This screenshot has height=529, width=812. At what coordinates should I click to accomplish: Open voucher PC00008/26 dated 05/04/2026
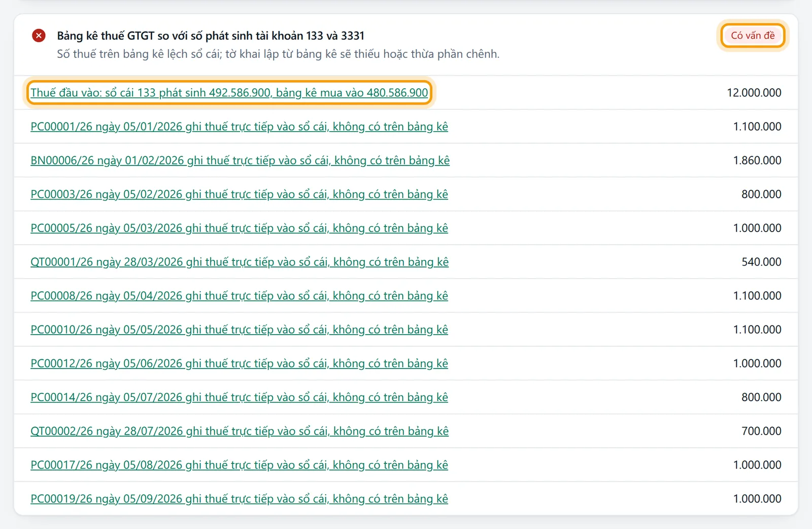[x=239, y=295]
